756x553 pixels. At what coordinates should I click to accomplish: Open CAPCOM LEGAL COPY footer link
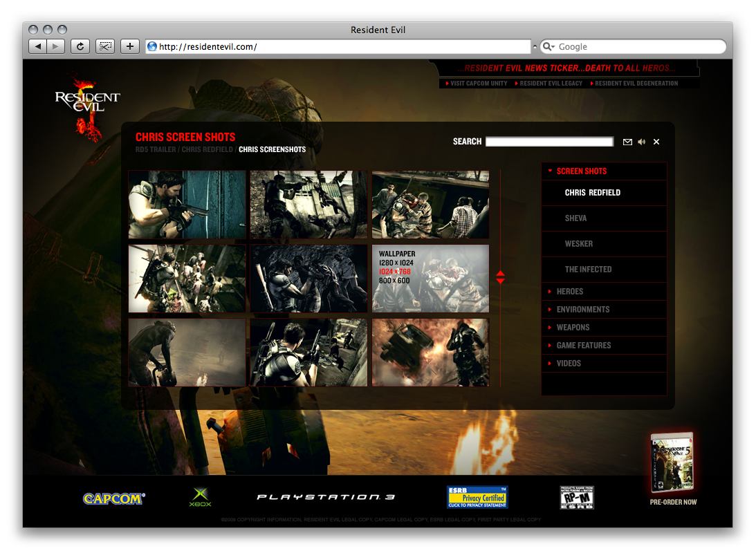tap(401, 520)
